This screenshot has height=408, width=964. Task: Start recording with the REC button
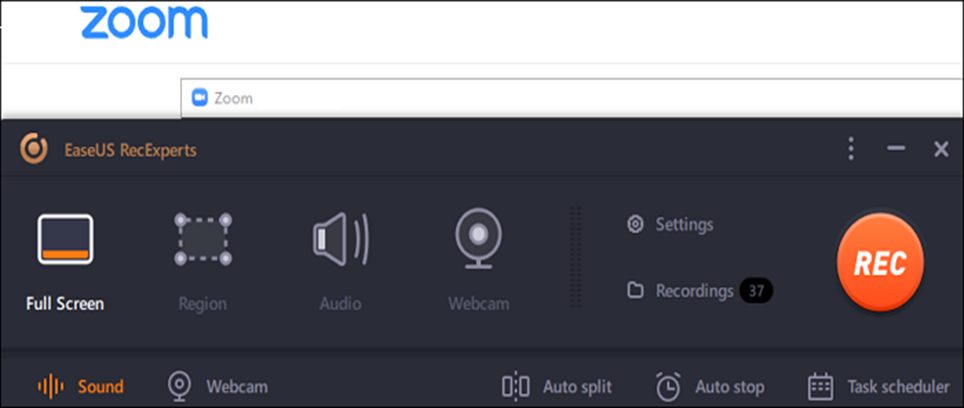tap(880, 263)
